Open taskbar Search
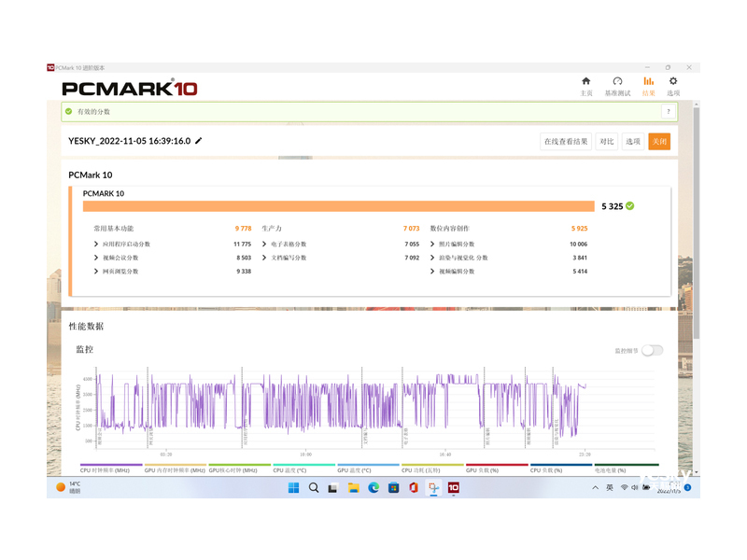Screen dimensions: 747x560 click(314, 487)
